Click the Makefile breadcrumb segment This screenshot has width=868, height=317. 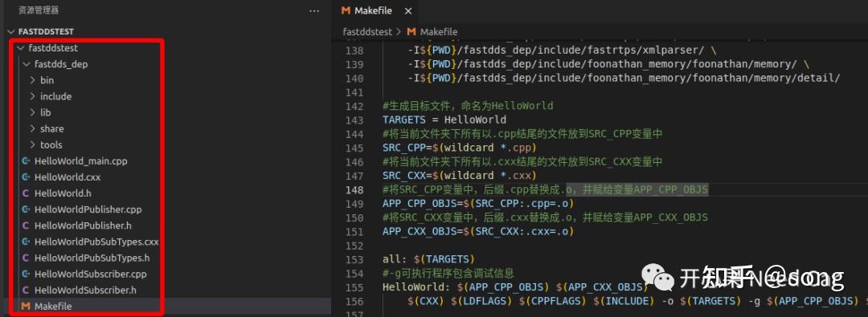pos(439,32)
